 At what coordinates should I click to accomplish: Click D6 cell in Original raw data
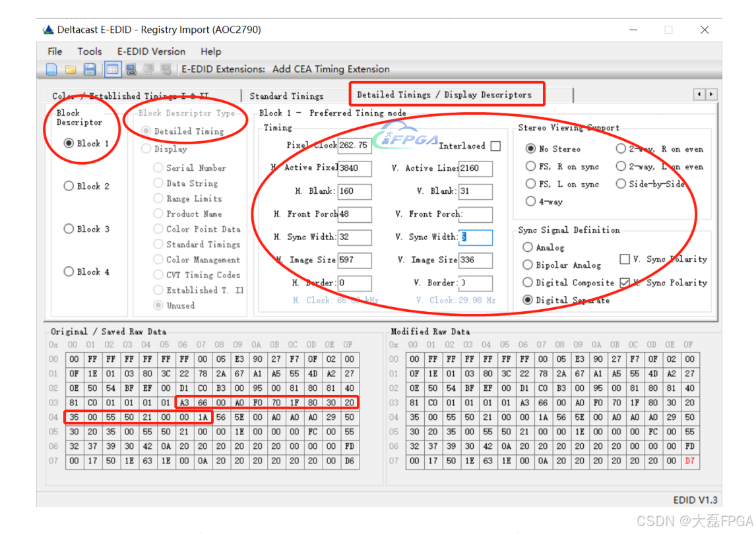[x=350, y=461]
